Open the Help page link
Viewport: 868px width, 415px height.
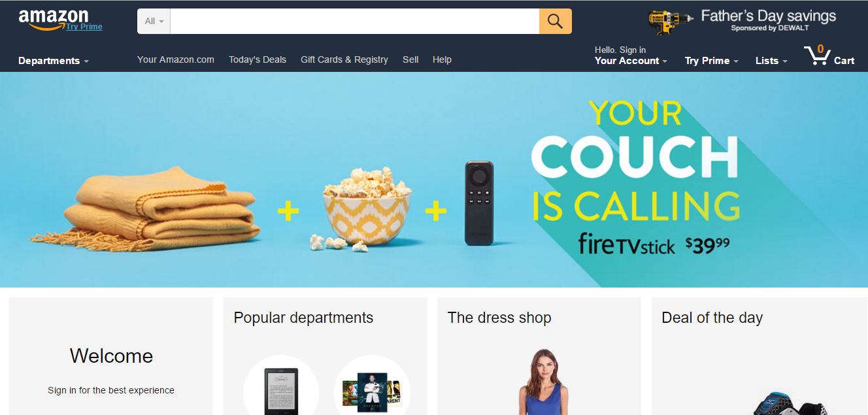442,59
